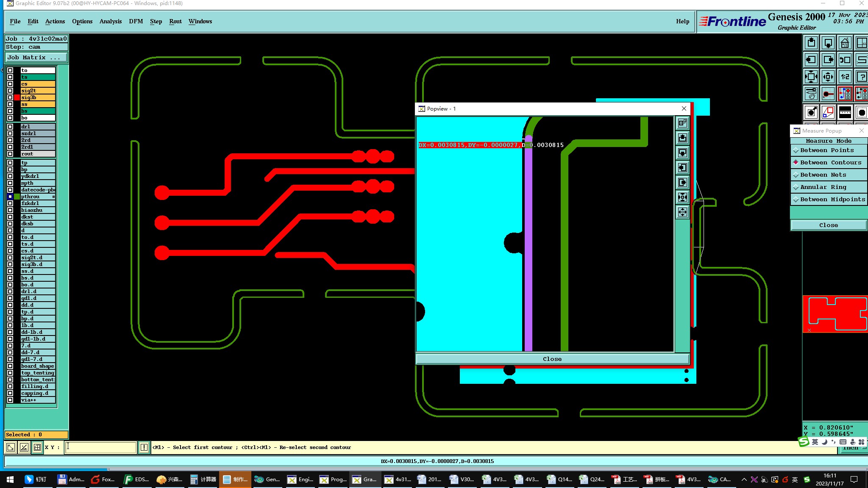
Task: Click the 1:2 zoom scale icon
Action: [845, 77]
